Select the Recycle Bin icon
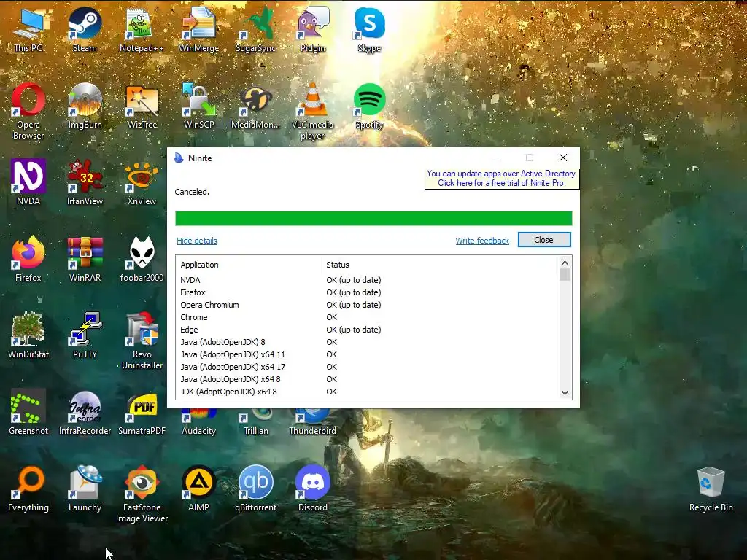This screenshot has width=747, height=560. [711, 489]
